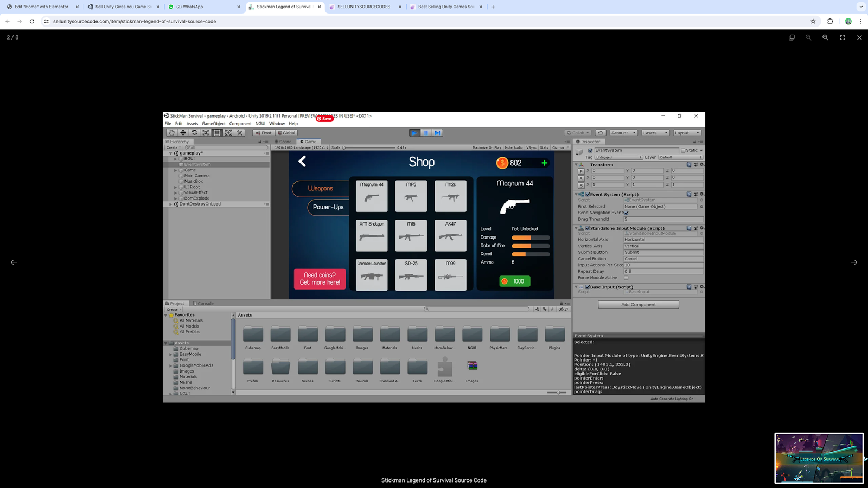Screen dimensions: 868x488
Task: Switch to the SELLUNITYSOURCECODES browser tab
Action: (364, 7)
